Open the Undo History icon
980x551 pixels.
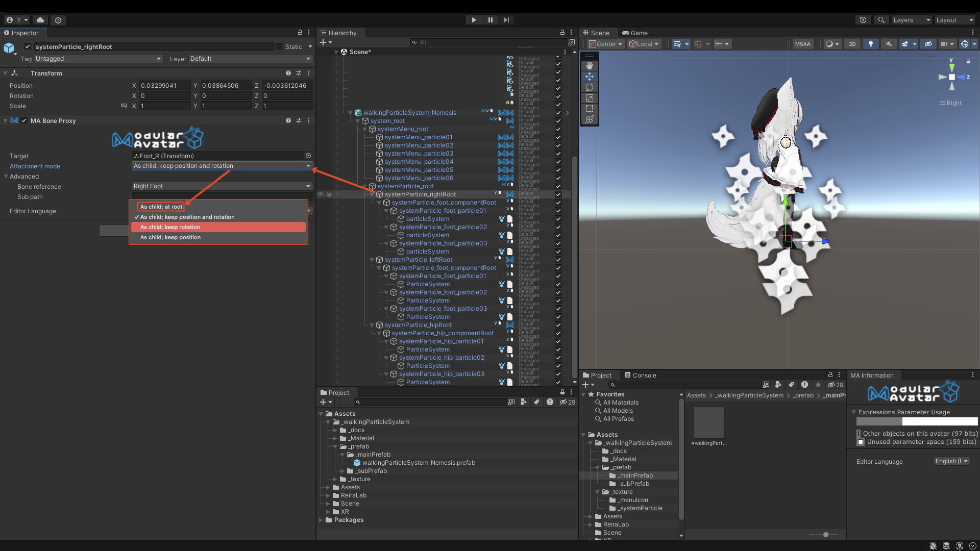(x=863, y=20)
